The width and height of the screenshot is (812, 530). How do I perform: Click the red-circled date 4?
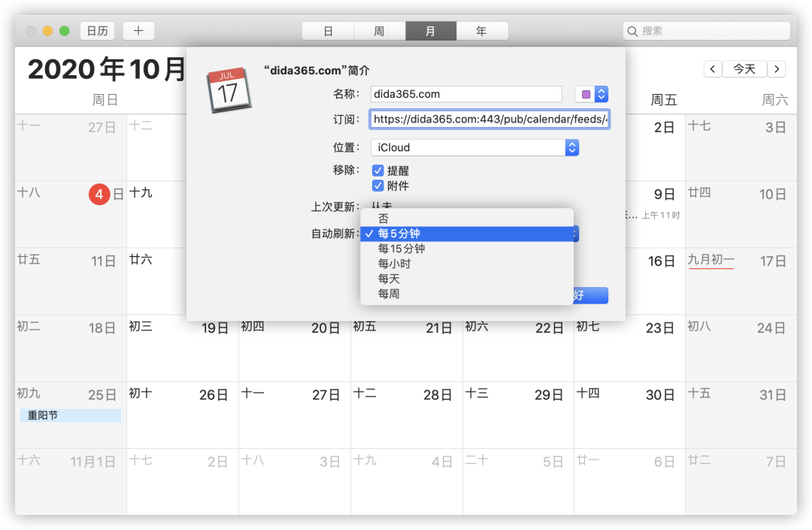tap(99, 194)
